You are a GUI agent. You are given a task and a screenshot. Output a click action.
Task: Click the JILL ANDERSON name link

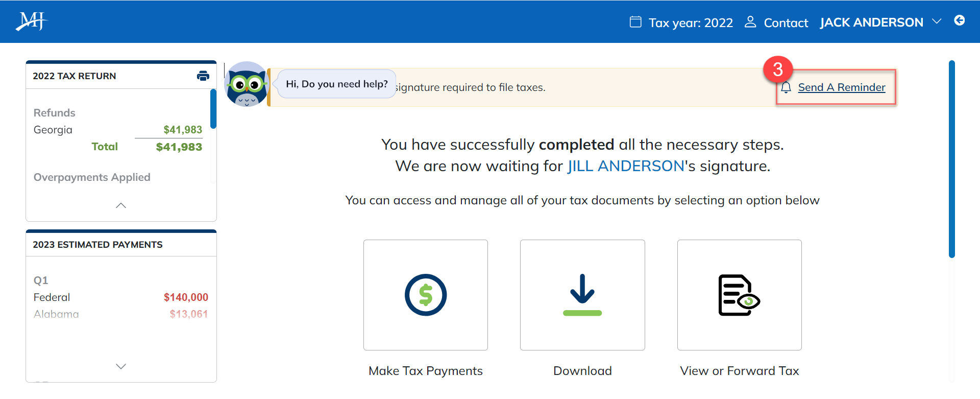pos(626,166)
